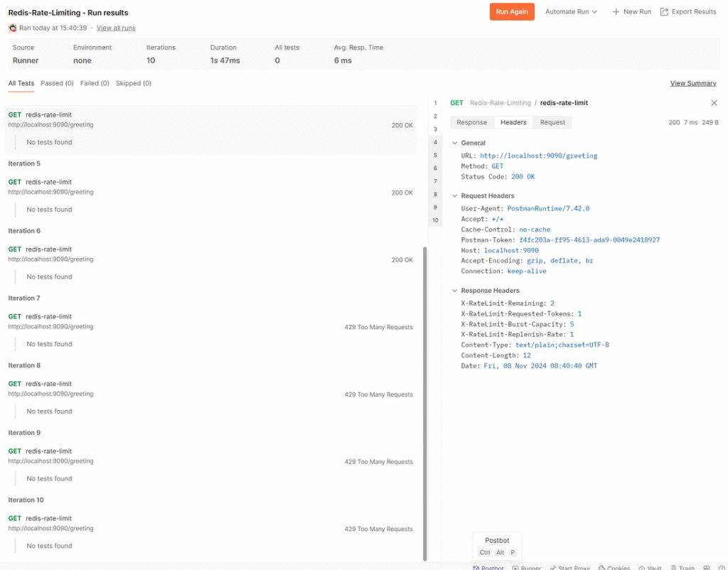This screenshot has height=570, width=728.
Task: Jump to iteration 10 in the number strip
Action: tap(435, 220)
